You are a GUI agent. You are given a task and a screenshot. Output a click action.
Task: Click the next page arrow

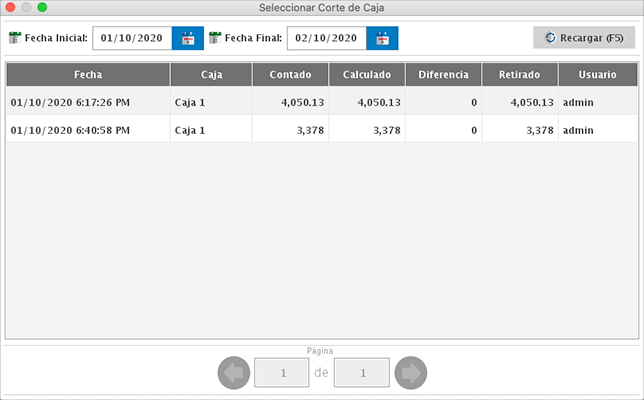pyautogui.click(x=411, y=373)
